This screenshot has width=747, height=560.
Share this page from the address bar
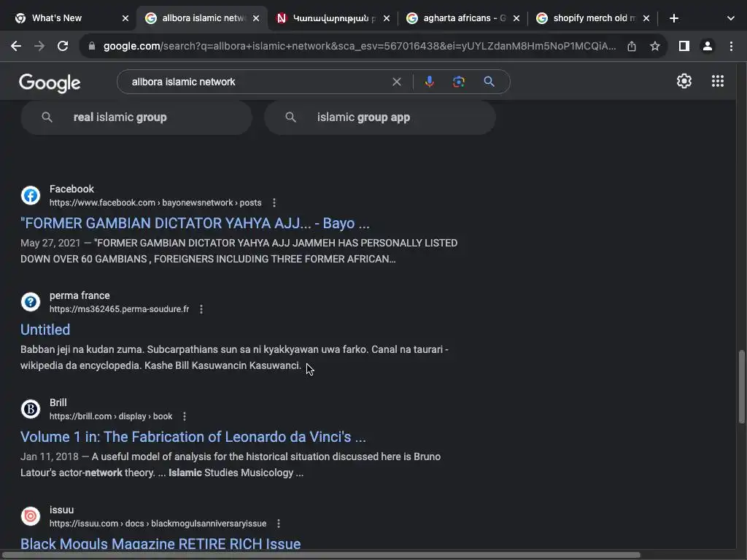tap(632, 46)
